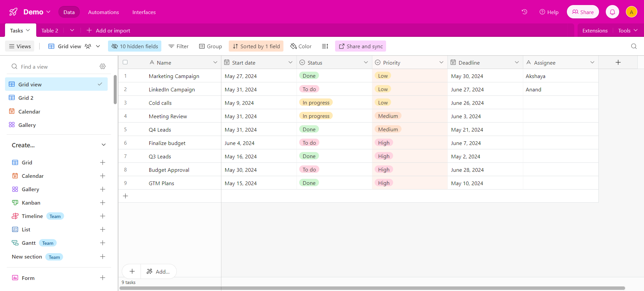This screenshot has width=644, height=291.
Task: Open the Tools dropdown
Action: tap(628, 30)
